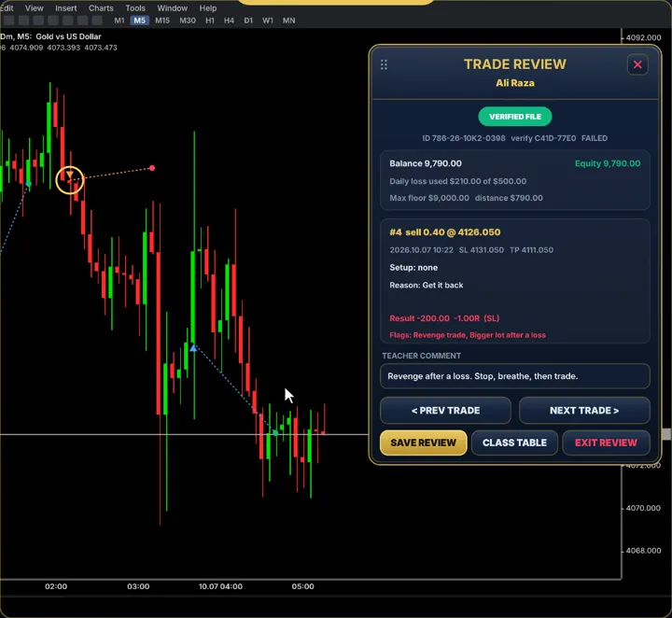Go to next trade

pos(584,411)
